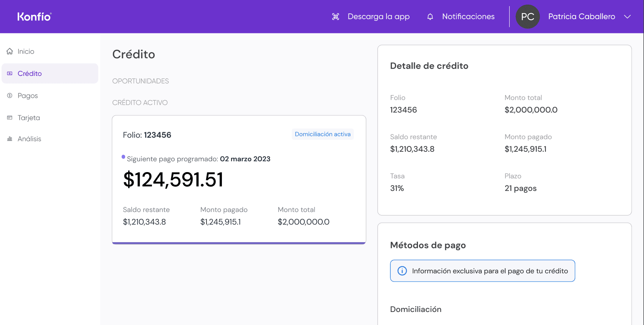Viewport: 644px width, 325px height.
Task: Open Patricia Caballero account menu
Action: [581, 16]
